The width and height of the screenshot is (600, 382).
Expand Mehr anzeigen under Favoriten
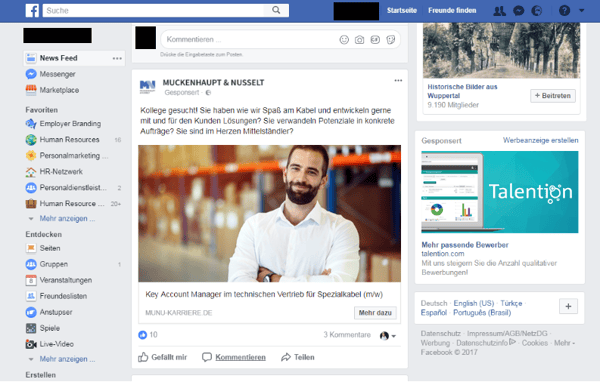click(x=67, y=219)
